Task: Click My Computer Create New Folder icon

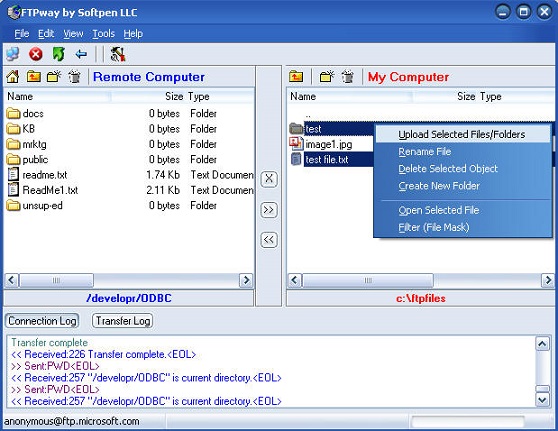Action: (327, 77)
